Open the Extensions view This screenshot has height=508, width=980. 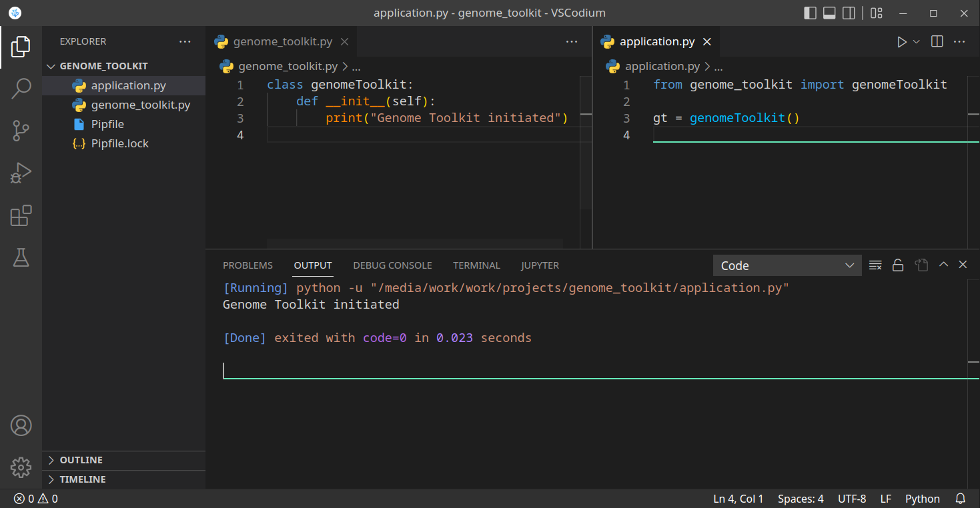click(21, 215)
